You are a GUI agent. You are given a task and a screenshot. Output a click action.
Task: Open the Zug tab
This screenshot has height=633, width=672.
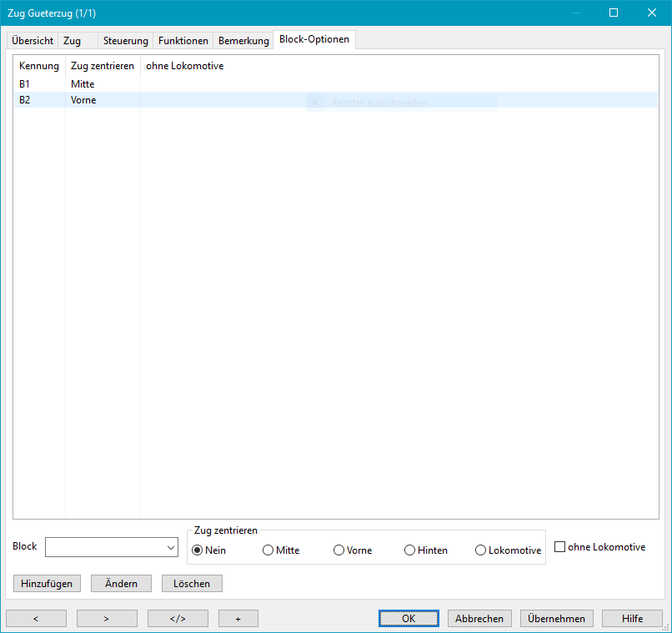(73, 40)
